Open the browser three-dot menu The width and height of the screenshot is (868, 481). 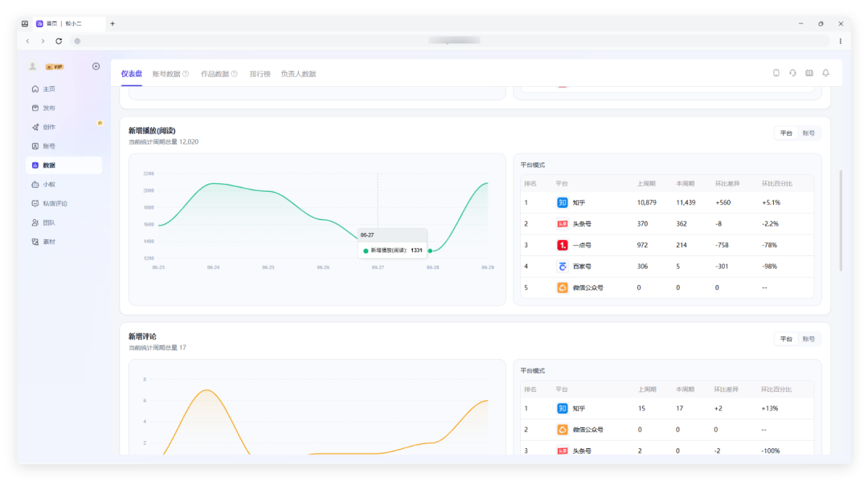841,41
